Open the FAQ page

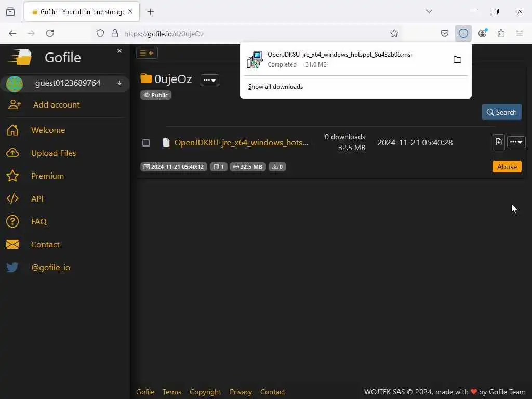click(x=38, y=221)
